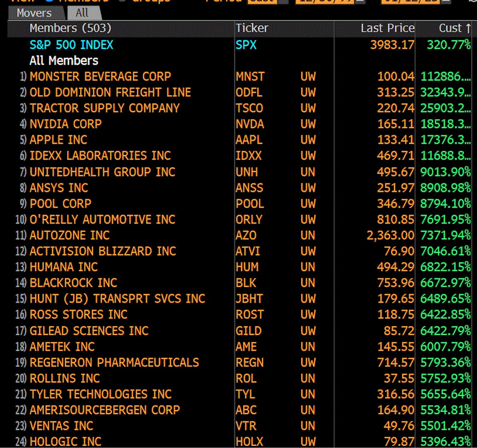Click the 7046.61% return for ATVI
The height and width of the screenshot is (448, 477).
[446, 251]
